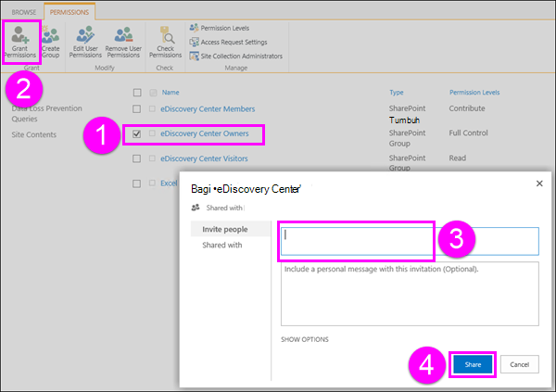Viewport: 556px width, 392px height.
Task: Toggle the eDiscovery Center Owners checkbox
Action: tap(136, 133)
